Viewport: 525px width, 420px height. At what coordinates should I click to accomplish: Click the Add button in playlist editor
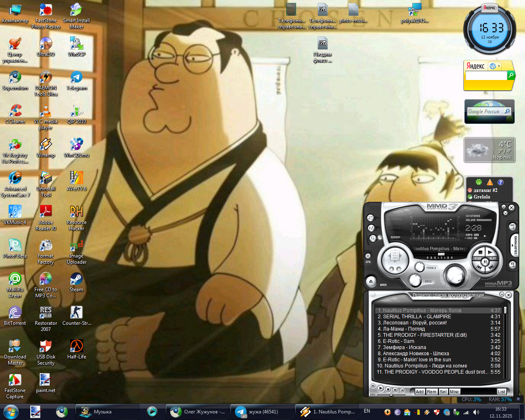(420, 392)
